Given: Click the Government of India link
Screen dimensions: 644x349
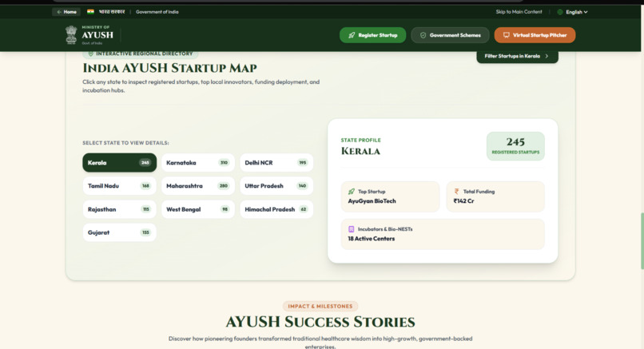Looking at the screenshot, I should point(157,12).
